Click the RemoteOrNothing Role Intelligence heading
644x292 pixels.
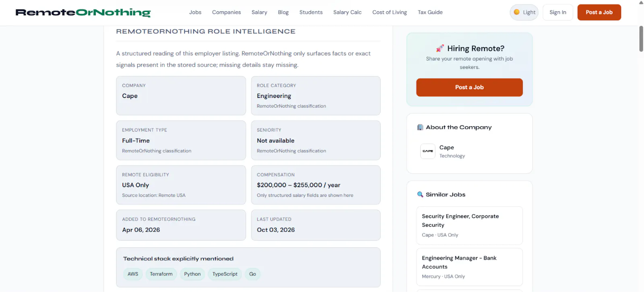(x=206, y=31)
